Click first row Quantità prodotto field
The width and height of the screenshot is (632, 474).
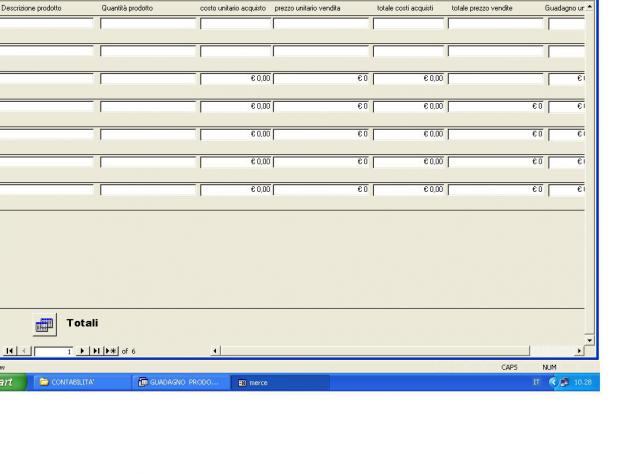pos(148,24)
